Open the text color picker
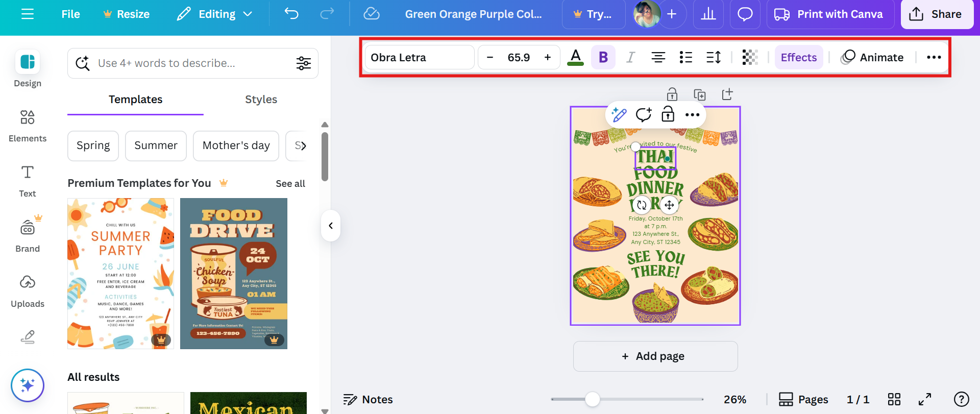Screen dimensions: 980x414 click(576, 57)
